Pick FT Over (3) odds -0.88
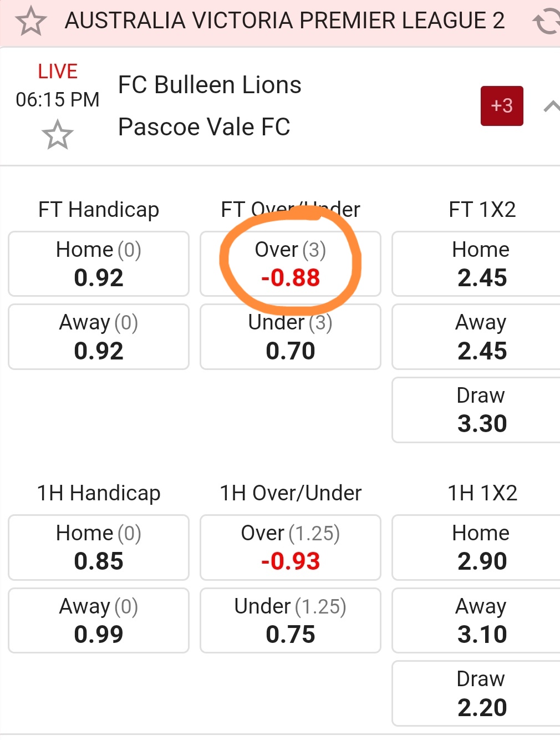 (290, 264)
